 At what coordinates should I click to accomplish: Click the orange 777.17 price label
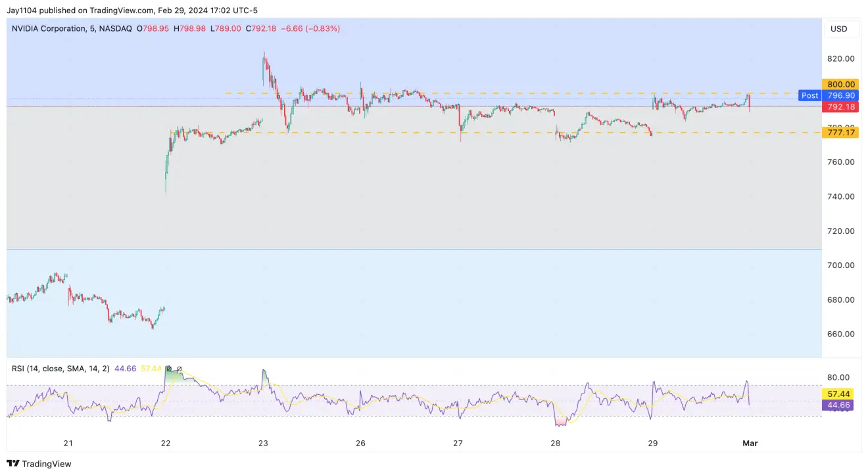[x=842, y=133]
